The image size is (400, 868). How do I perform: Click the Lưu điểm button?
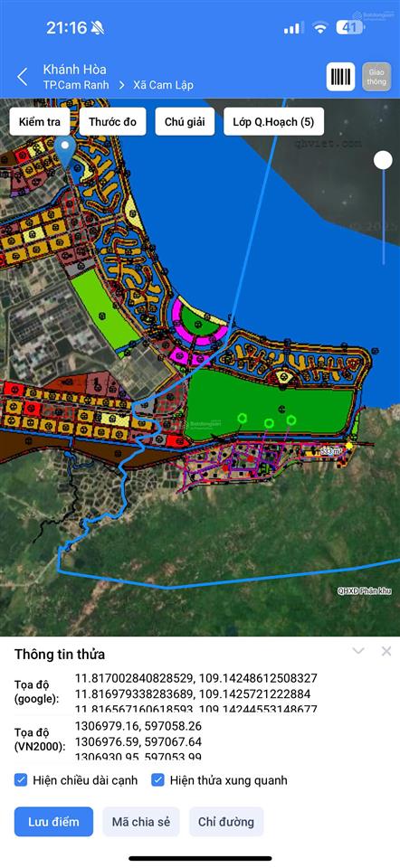click(x=53, y=822)
